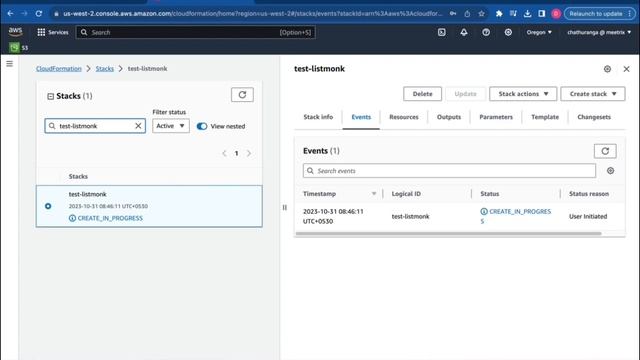This screenshot has height=360, width=640.
Task: Click the Status column header
Action: [489, 193]
